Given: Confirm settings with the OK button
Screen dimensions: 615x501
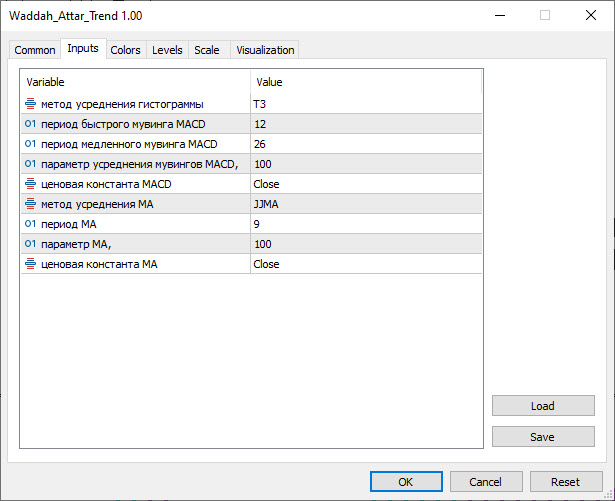Looking at the screenshot, I should point(405,481).
